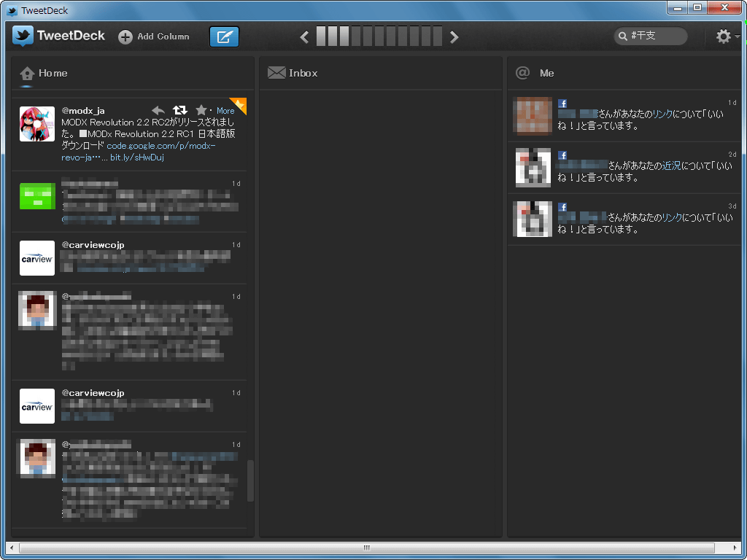Click the @modx_ja username

click(x=83, y=111)
